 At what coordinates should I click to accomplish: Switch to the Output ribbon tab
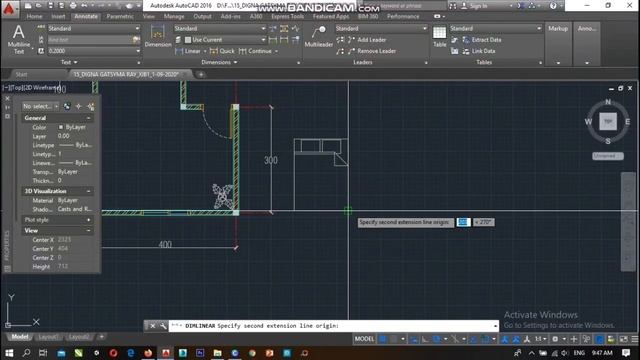pyautogui.click(x=202, y=16)
